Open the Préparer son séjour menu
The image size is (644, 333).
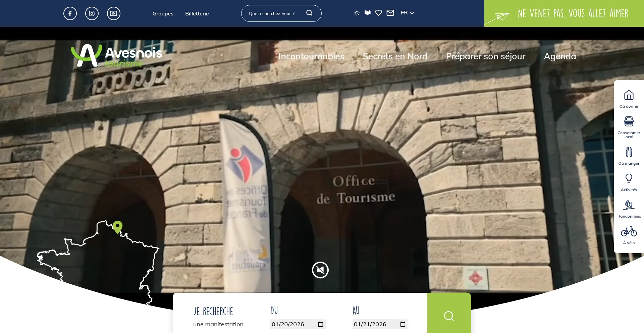(486, 56)
